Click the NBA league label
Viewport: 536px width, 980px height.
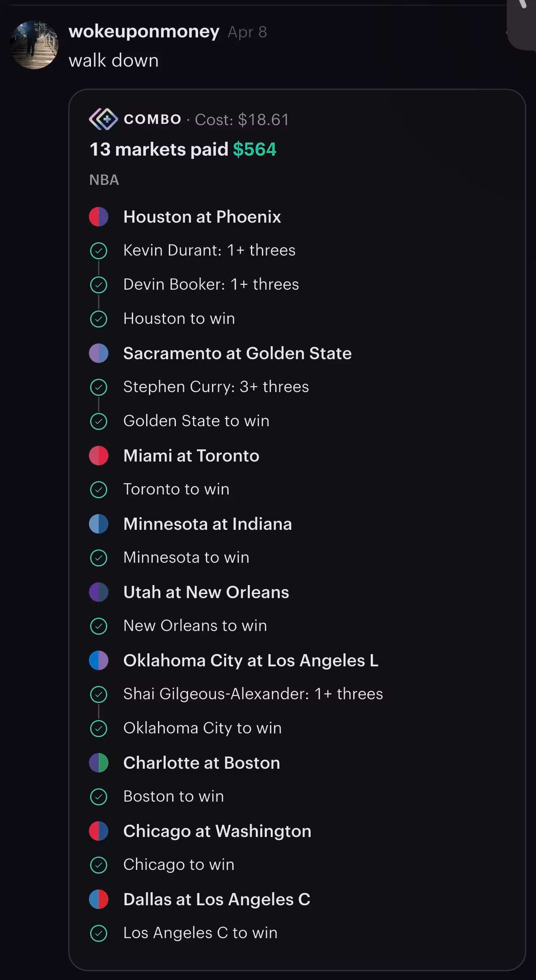point(104,180)
